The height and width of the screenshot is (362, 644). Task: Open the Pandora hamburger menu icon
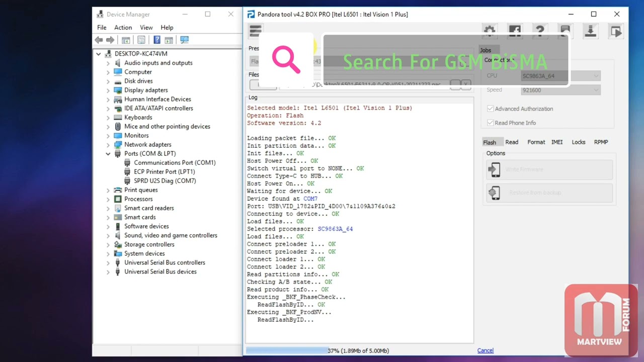coord(256,31)
